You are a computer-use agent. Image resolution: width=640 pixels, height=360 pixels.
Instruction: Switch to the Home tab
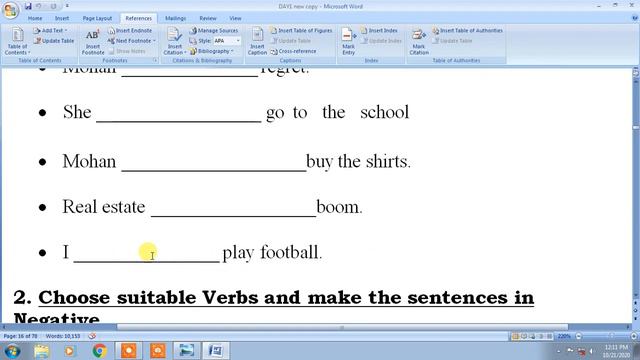(35, 18)
